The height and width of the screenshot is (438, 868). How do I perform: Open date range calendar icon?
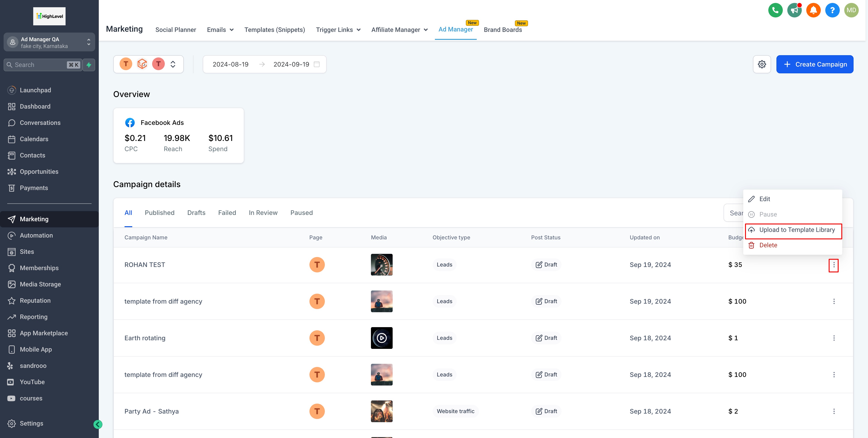[316, 64]
